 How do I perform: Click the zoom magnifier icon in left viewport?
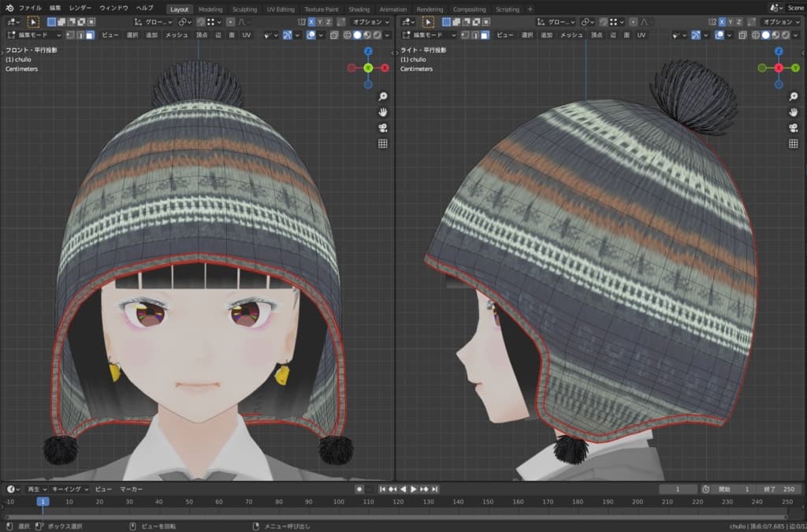tap(383, 96)
